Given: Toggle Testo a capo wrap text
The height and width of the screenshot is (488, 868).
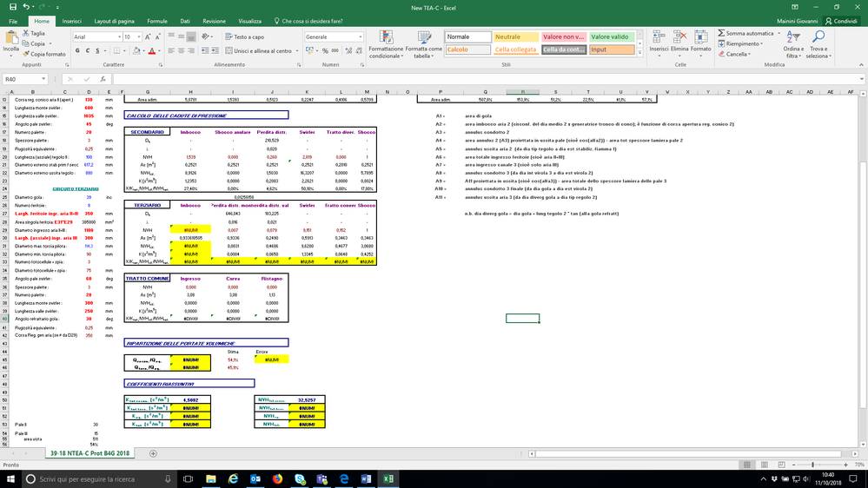Looking at the screenshot, I should pyautogui.click(x=244, y=36).
